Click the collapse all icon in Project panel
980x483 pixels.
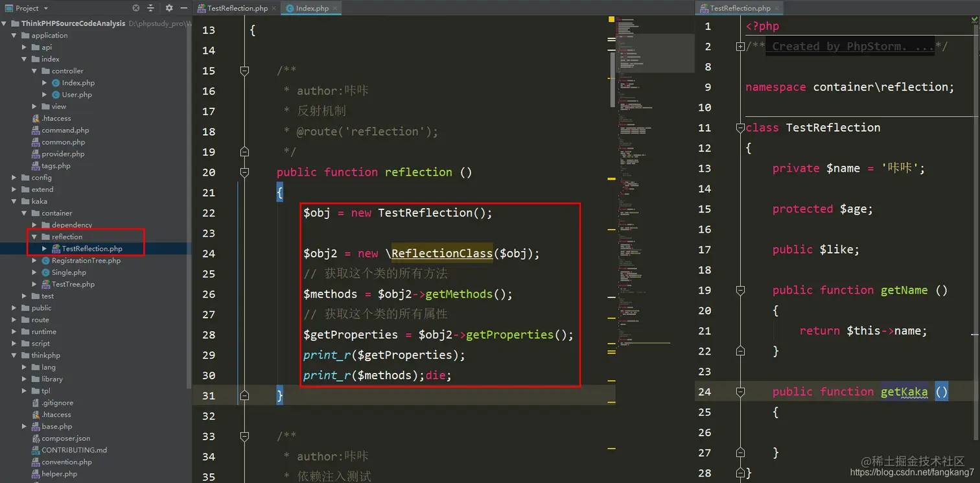pyautogui.click(x=150, y=8)
